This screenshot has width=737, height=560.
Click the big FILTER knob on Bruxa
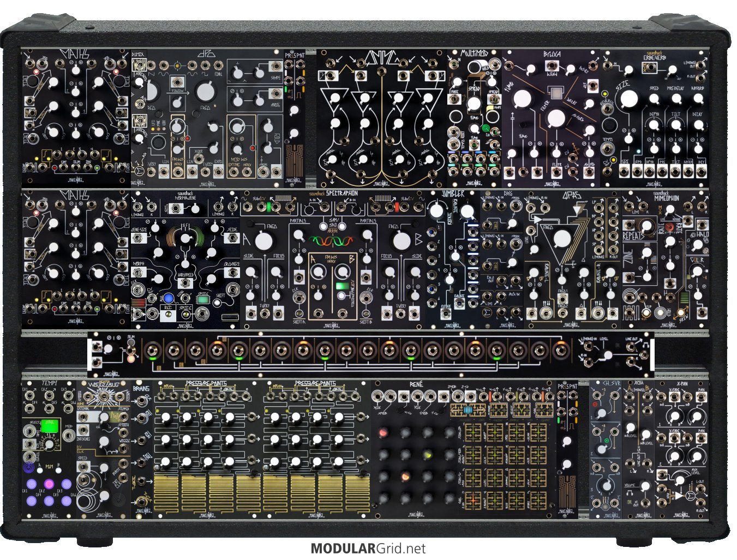(x=556, y=118)
